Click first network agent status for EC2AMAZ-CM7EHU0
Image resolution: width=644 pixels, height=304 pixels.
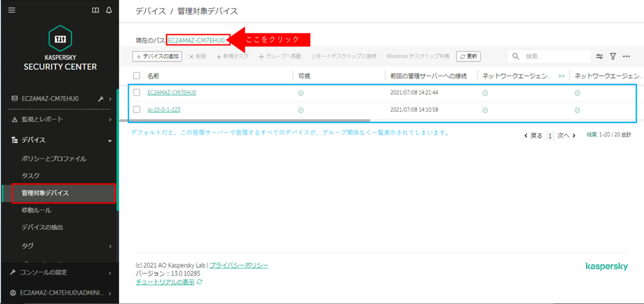point(485,93)
